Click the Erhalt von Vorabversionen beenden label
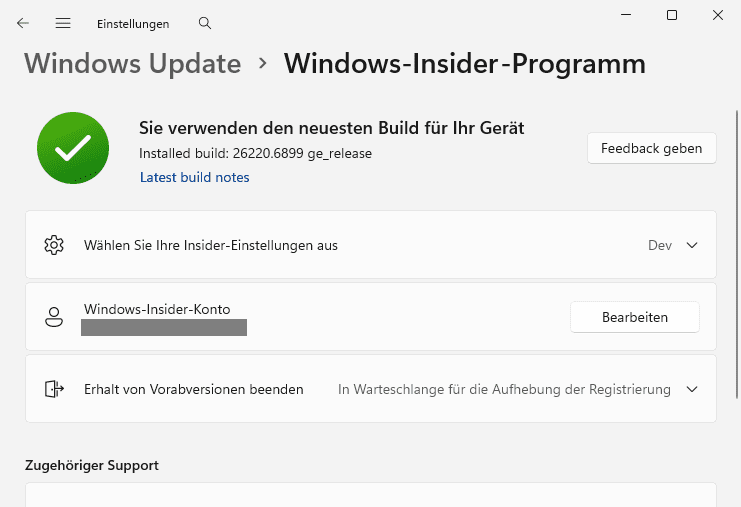Image resolution: width=741 pixels, height=507 pixels. pos(193,389)
